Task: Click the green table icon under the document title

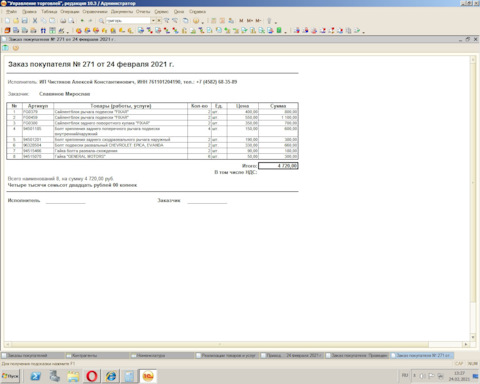Action: 6,48
